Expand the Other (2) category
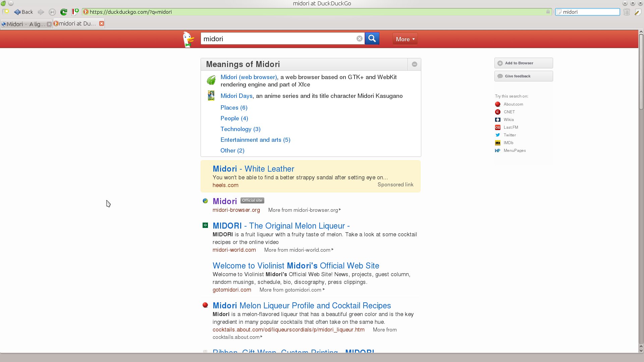Viewport: 644px width, 362px height. pos(232,150)
